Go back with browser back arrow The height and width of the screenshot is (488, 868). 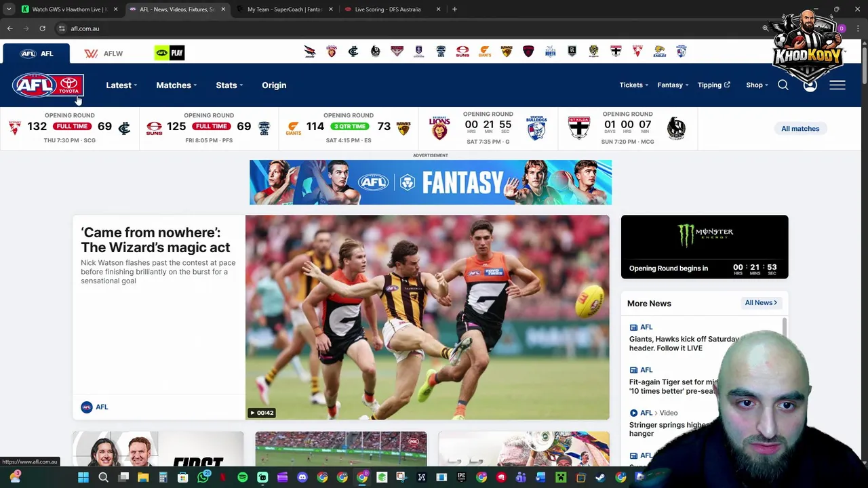pos(10,28)
